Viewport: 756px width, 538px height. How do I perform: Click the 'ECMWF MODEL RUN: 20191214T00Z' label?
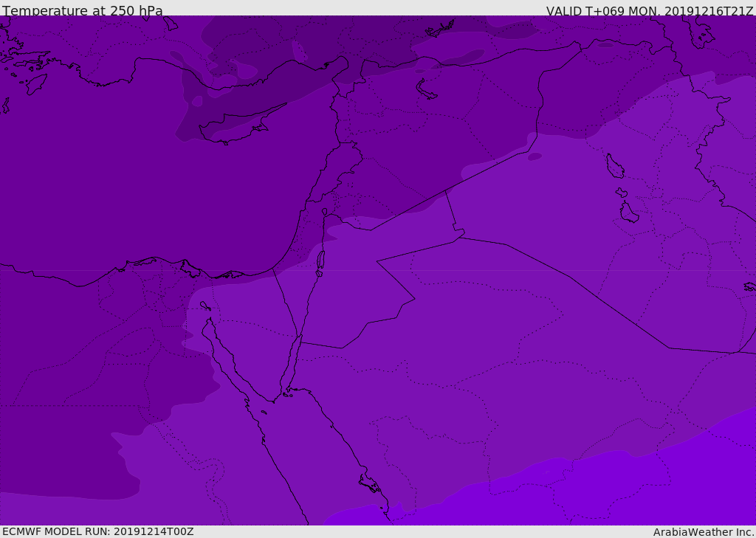[x=98, y=531]
